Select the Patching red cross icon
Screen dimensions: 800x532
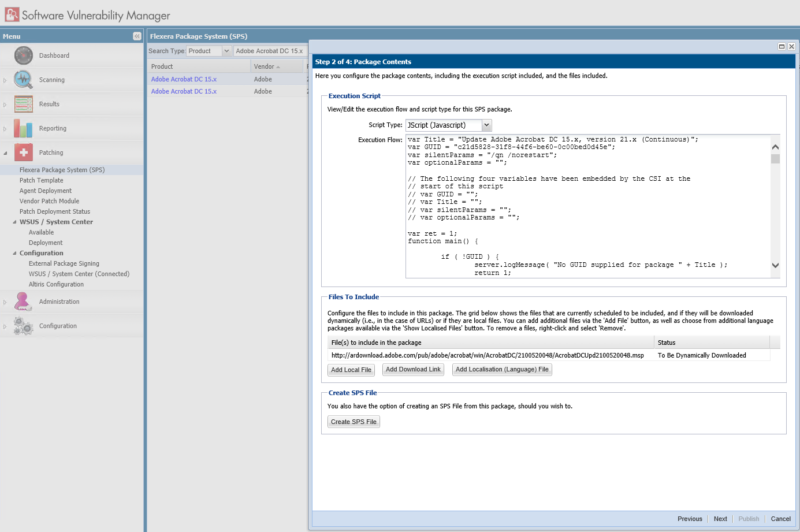click(x=24, y=152)
